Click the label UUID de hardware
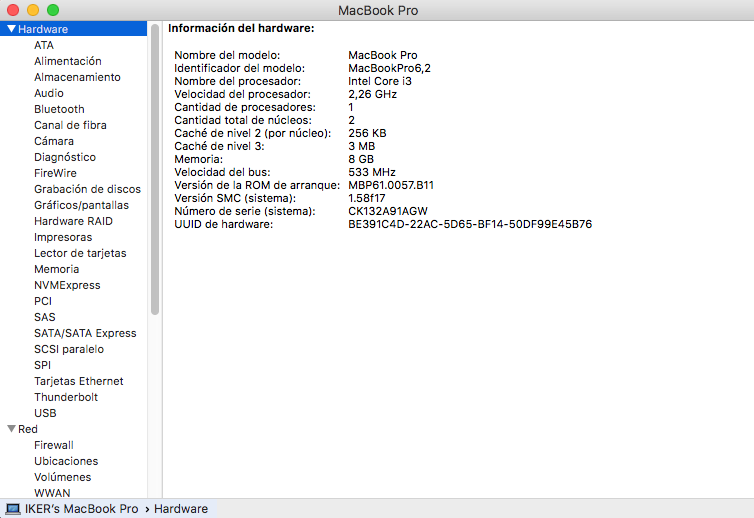Image resolution: width=754 pixels, height=518 pixels. pos(224,224)
